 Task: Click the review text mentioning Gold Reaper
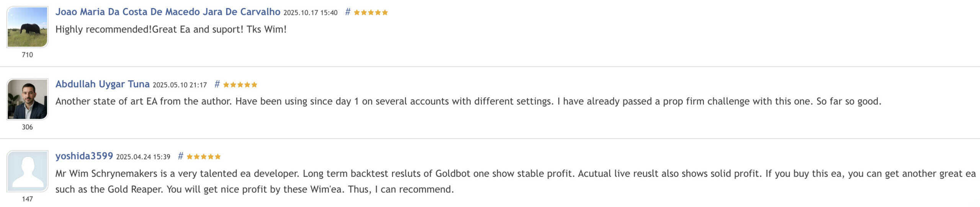click(254, 189)
